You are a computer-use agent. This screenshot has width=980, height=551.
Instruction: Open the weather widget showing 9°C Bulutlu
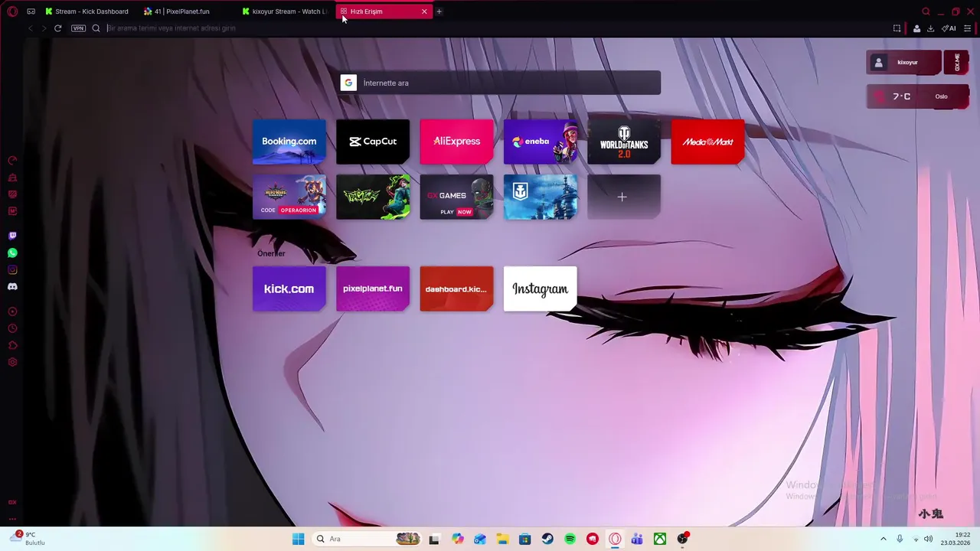pyautogui.click(x=28, y=539)
